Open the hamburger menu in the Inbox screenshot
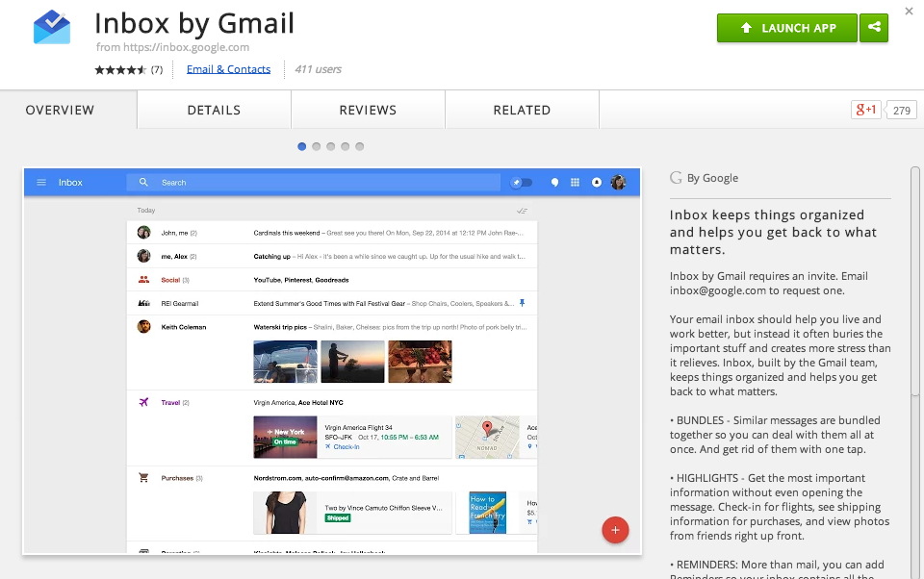The image size is (924, 579). [41, 182]
